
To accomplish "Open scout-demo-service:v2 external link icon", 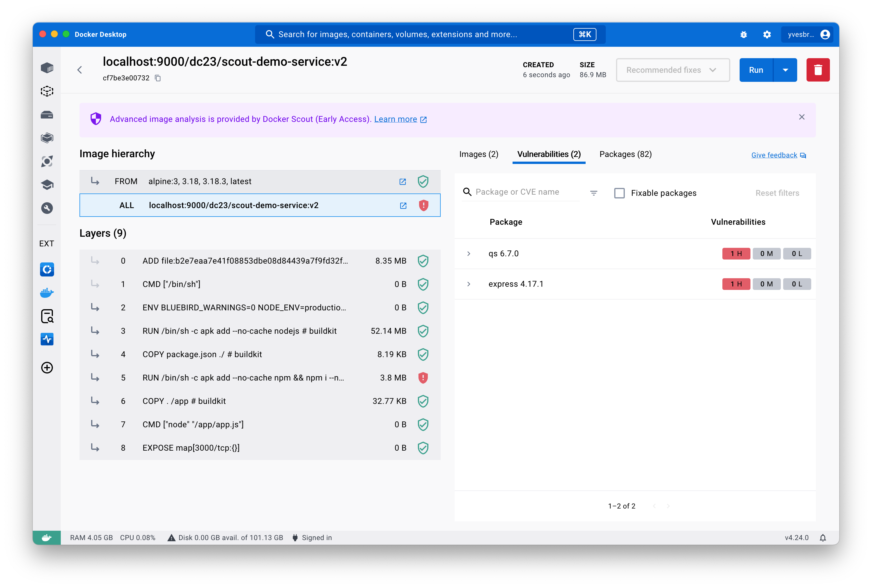I will tap(403, 205).
